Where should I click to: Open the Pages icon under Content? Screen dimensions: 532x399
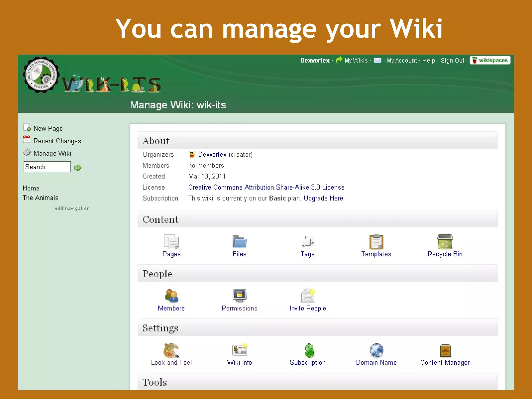click(171, 242)
